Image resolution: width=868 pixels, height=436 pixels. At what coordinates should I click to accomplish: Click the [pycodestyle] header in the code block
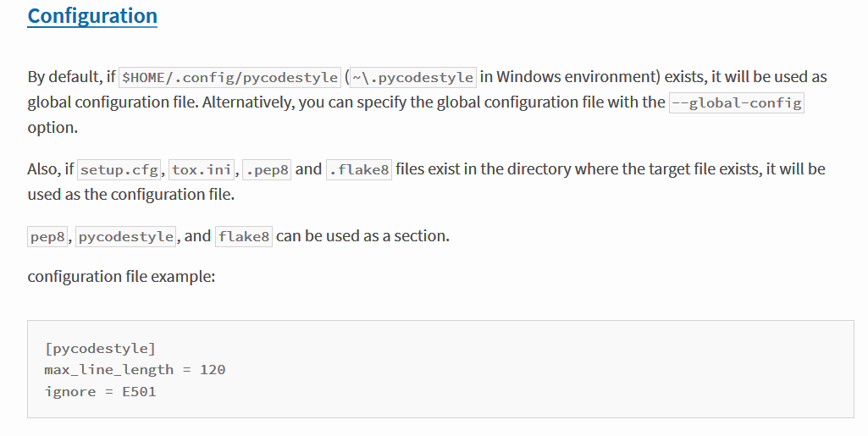pyautogui.click(x=100, y=348)
